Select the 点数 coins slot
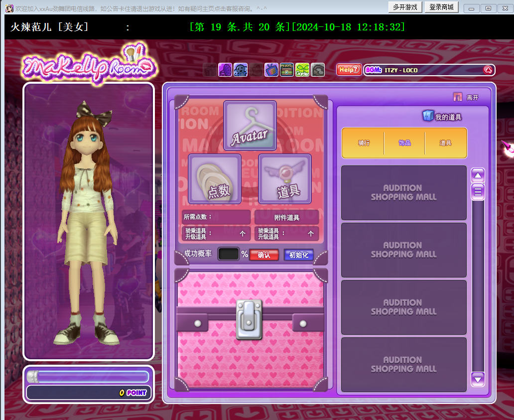Viewport: 514px width, 420px height. pos(215,178)
